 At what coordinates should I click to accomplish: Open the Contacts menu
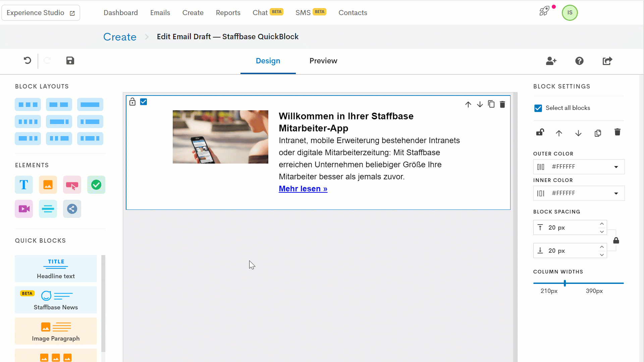point(353,13)
